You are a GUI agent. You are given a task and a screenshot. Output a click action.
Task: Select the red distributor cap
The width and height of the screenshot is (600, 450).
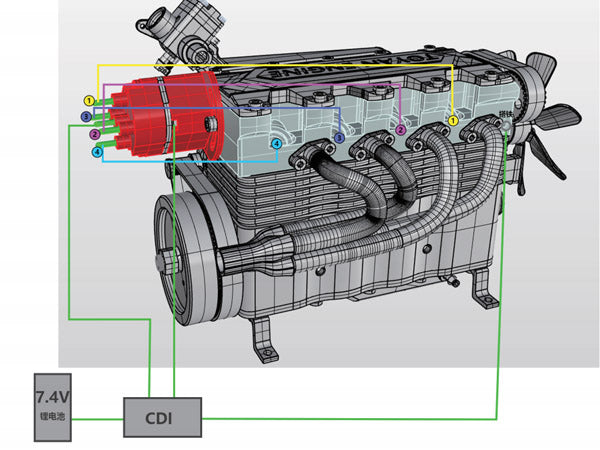[168, 116]
